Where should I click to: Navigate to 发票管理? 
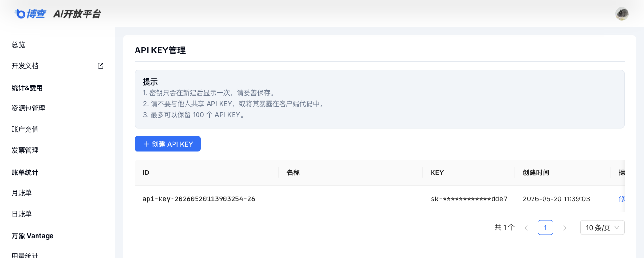(x=25, y=150)
